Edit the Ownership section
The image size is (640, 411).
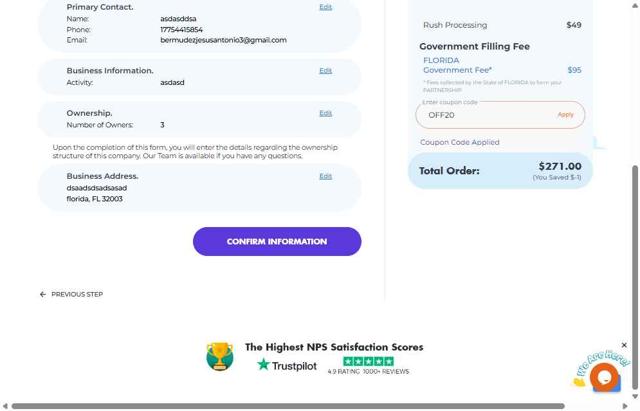coord(325,113)
